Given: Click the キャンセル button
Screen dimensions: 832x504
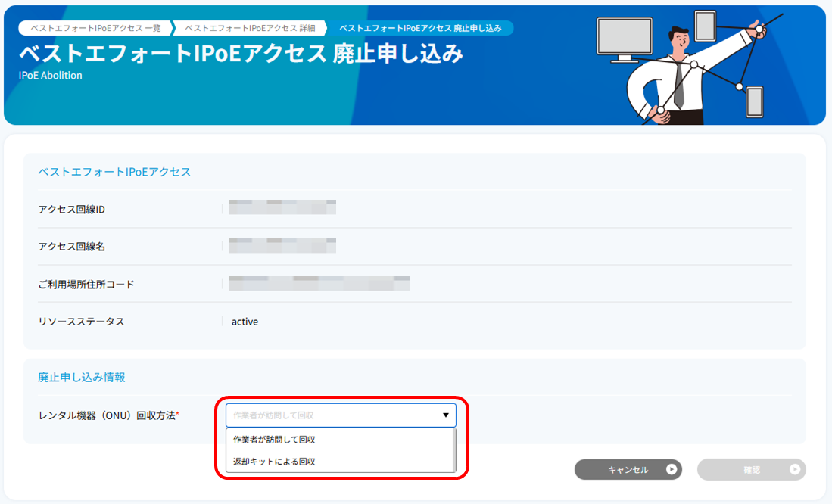Looking at the screenshot, I should coord(628,469).
